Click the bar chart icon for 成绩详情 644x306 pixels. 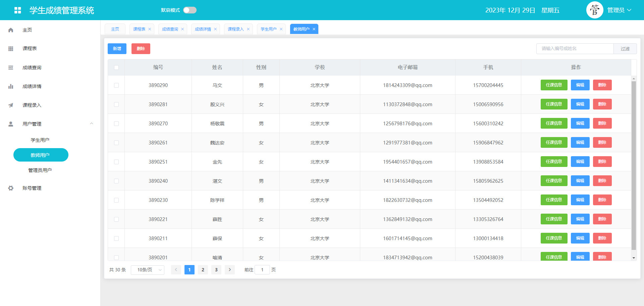click(11, 86)
